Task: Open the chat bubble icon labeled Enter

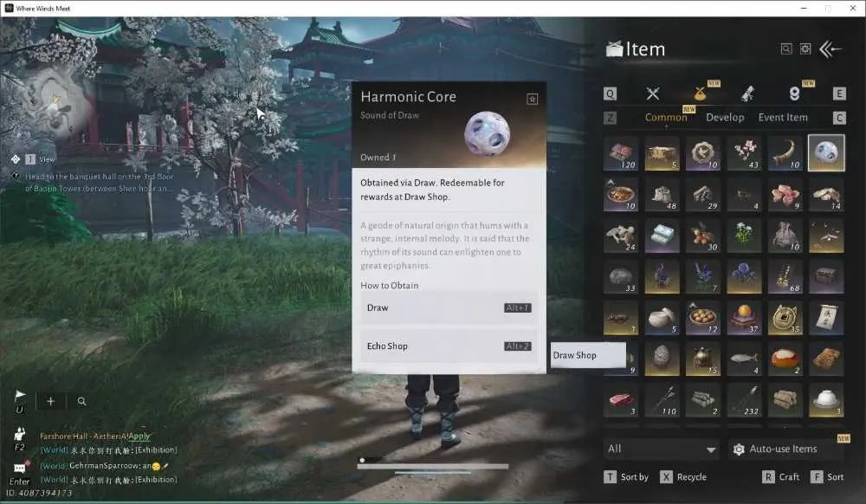Action: point(20,468)
